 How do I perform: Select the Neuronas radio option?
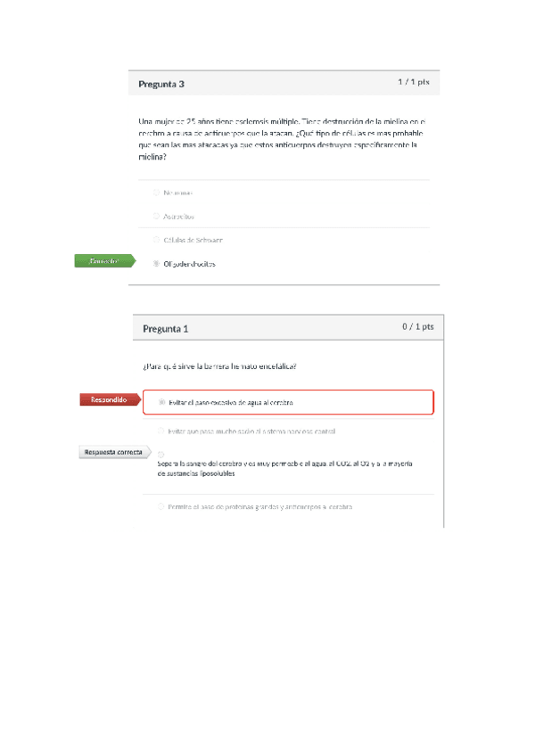click(x=156, y=192)
